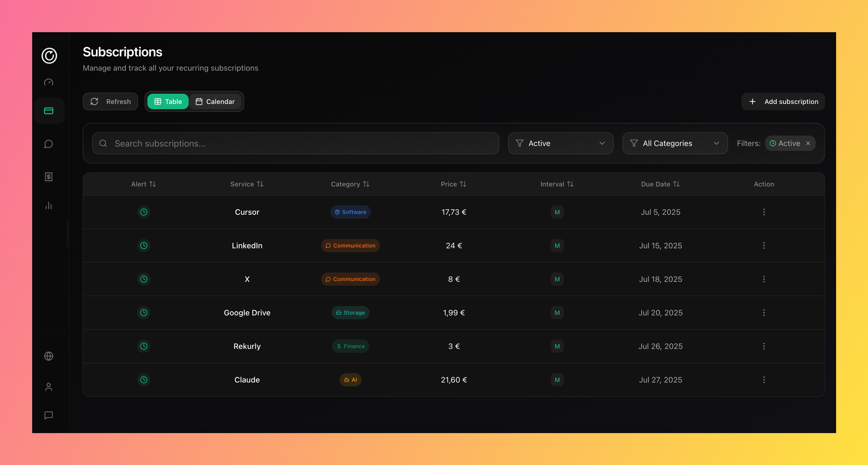This screenshot has width=868, height=465.
Task: Open the bar chart analytics icon in sidebar
Action: click(49, 205)
